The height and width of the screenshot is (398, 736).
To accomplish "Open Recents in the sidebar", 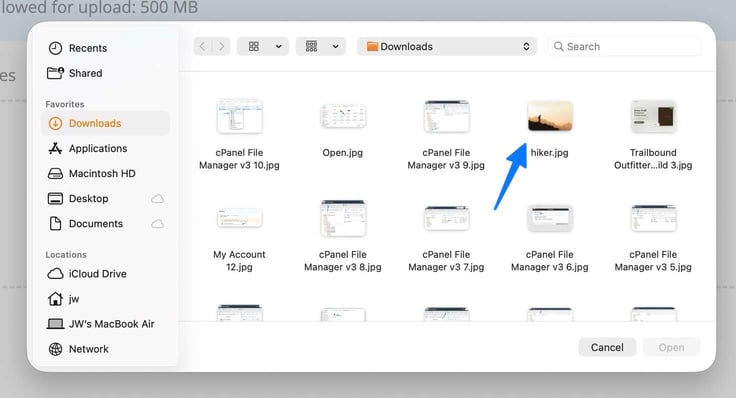I will coord(106,48).
